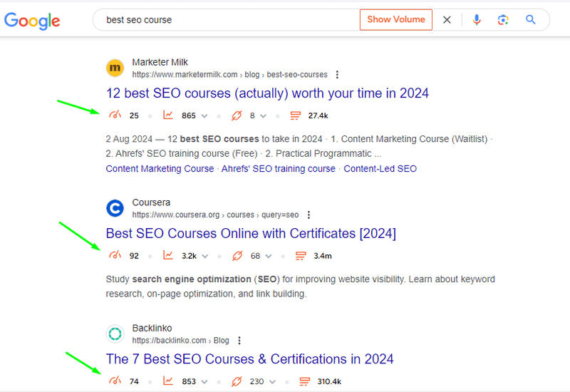Expand the dropdown next to 853
The height and width of the screenshot is (392, 570).
point(204,382)
